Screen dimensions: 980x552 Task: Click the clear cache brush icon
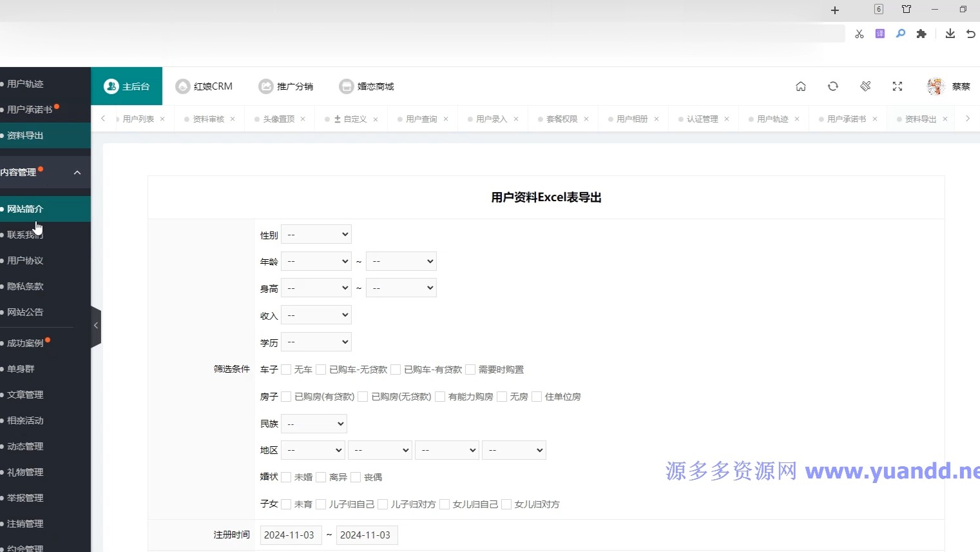(865, 86)
